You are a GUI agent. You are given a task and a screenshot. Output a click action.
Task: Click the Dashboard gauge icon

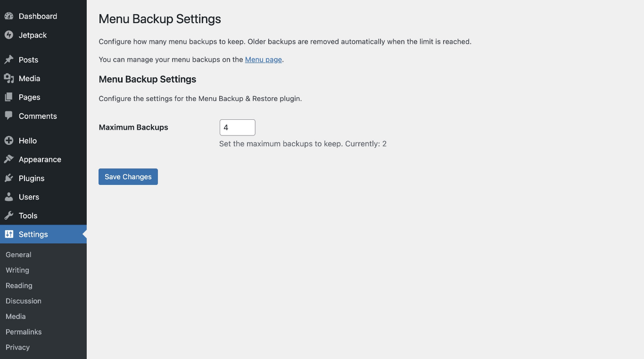(x=9, y=16)
